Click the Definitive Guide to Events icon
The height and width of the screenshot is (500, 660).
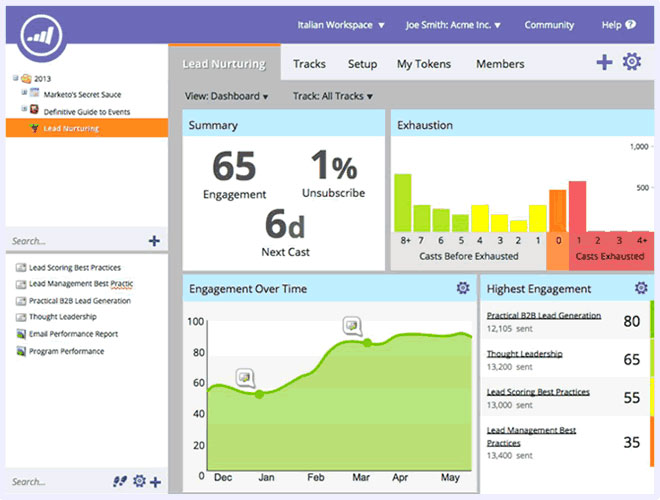point(35,109)
